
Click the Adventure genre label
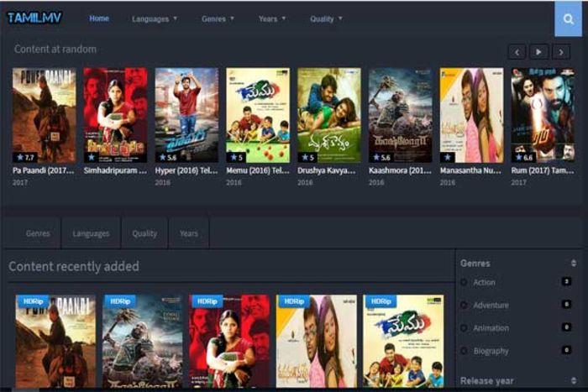coord(491,306)
